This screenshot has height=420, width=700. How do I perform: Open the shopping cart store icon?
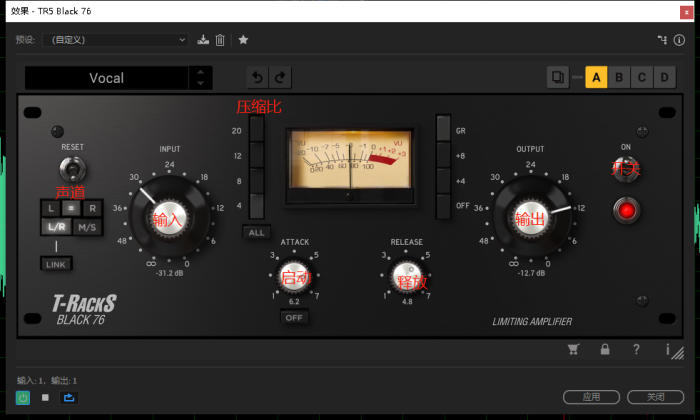click(574, 349)
